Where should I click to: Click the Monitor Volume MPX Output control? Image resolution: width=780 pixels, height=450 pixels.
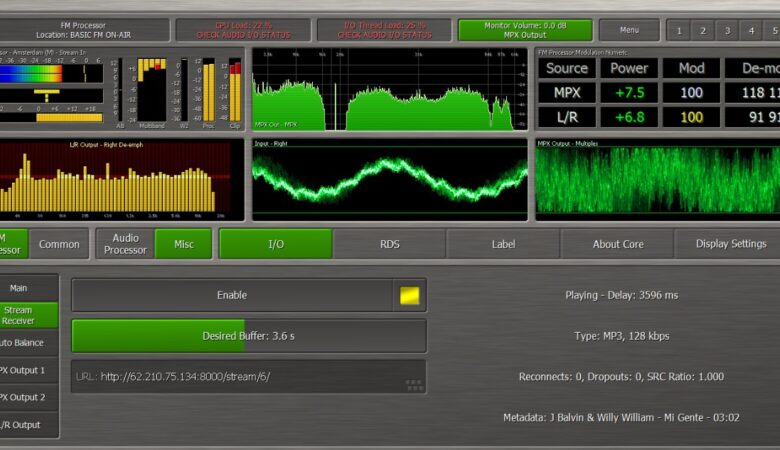(525, 30)
